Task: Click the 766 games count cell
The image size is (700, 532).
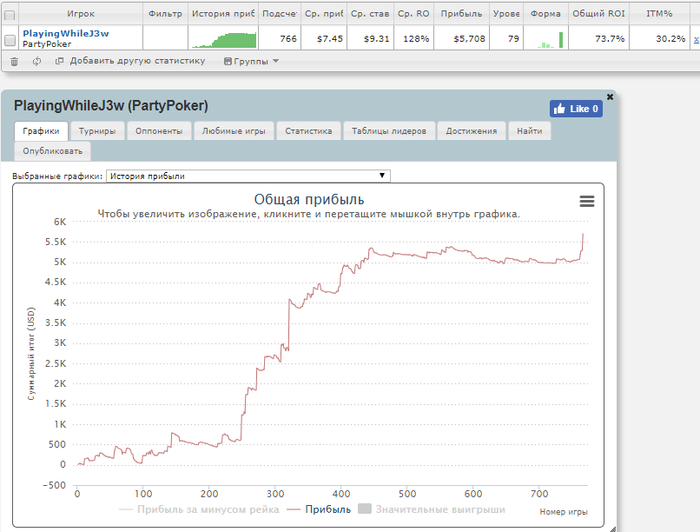Action: [280, 38]
